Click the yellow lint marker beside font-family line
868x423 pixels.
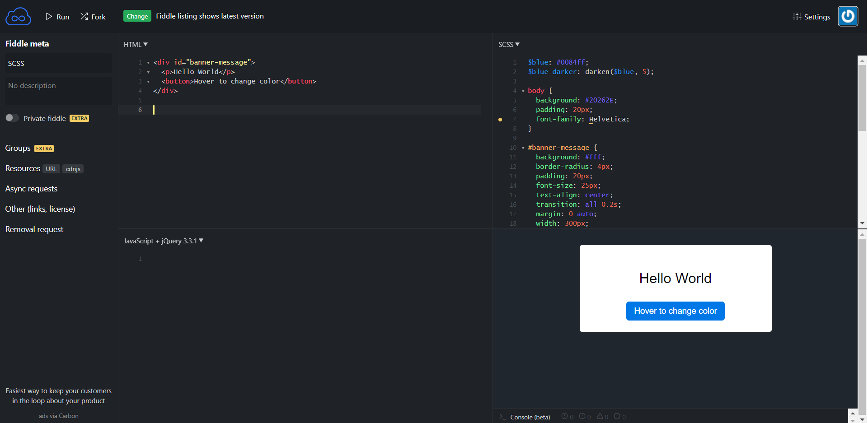point(500,120)
